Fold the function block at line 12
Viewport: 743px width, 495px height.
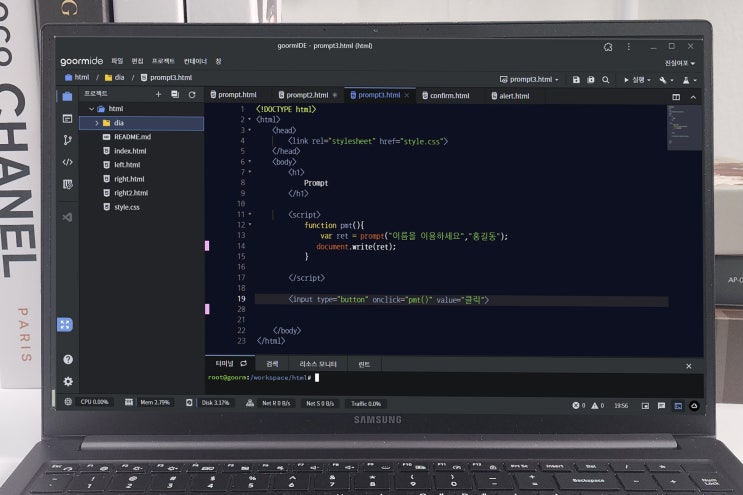coord(250,225)
